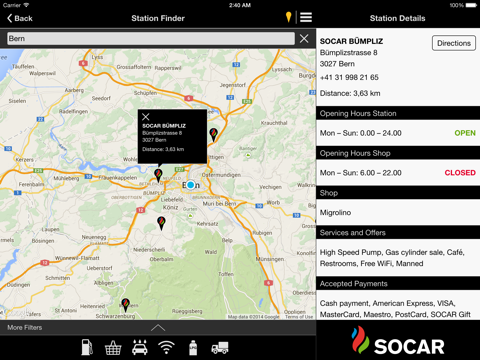Tap the Back button
Viewport: 480px width, 360px height.
point(20,18)
